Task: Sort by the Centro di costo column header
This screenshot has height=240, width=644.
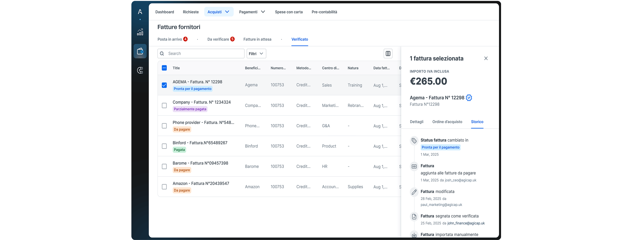Action: click(x=330, y=68)
